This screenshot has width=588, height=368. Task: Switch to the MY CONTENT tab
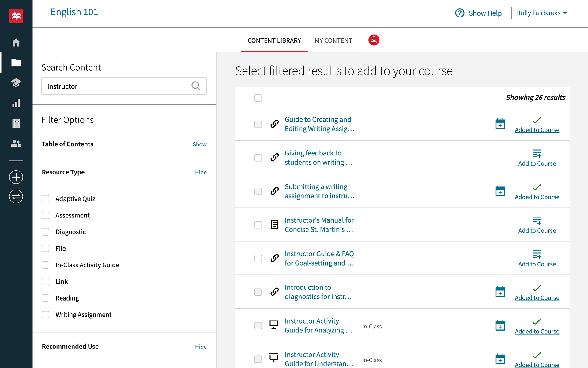click(x=333, y=40)
